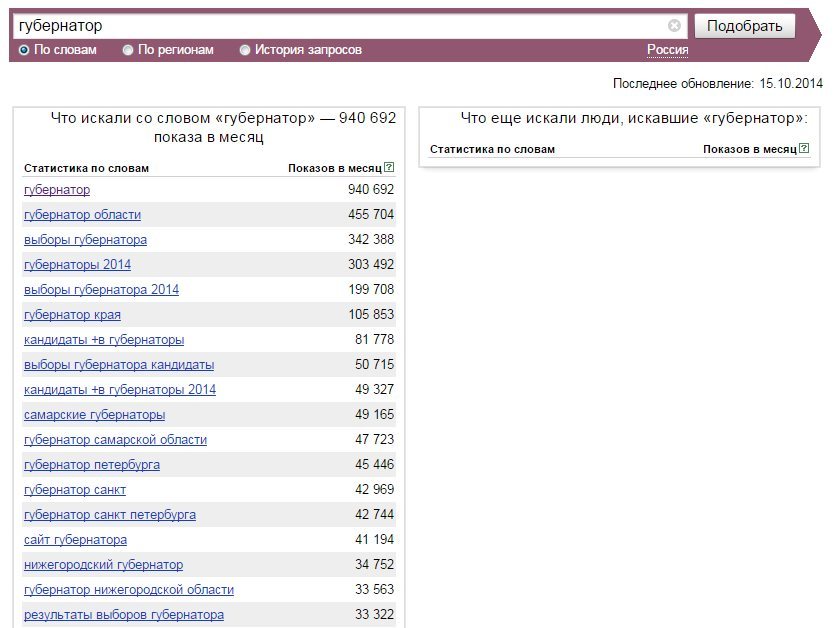834x628 pixels.
Task: Select 'губернатор санкт петербурга' link
Action: 110,515
